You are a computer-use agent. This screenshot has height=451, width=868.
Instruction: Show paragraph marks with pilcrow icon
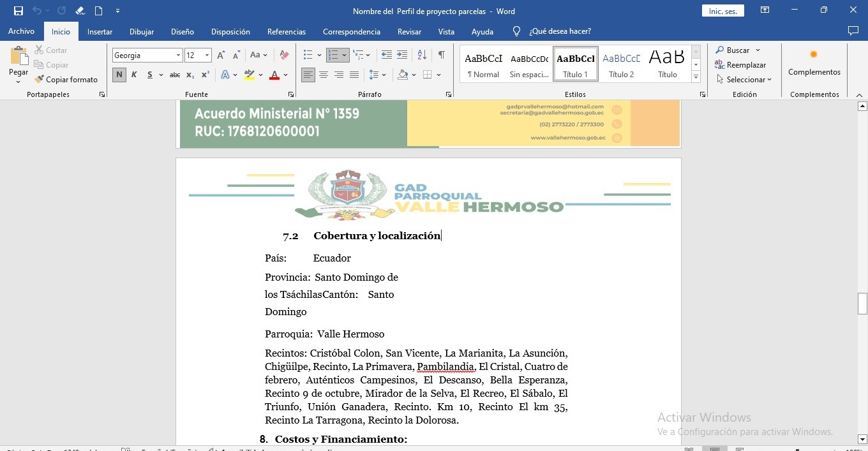(x=441, y=55)
